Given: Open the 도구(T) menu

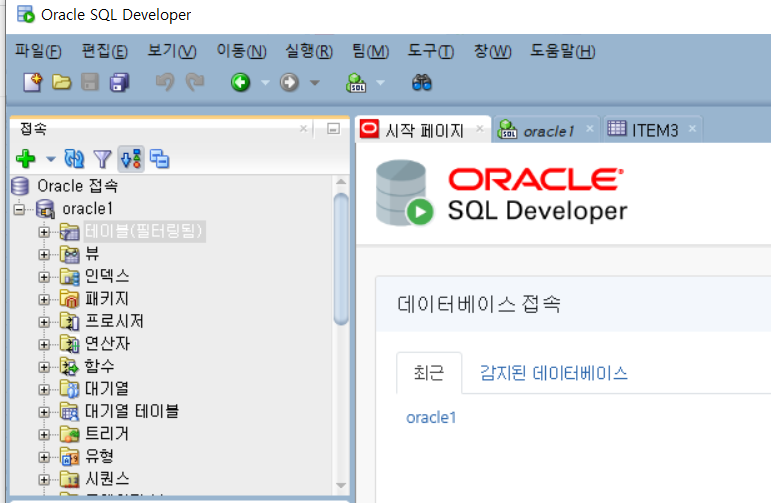Looking at the screenshot, I should coord(431,51).
